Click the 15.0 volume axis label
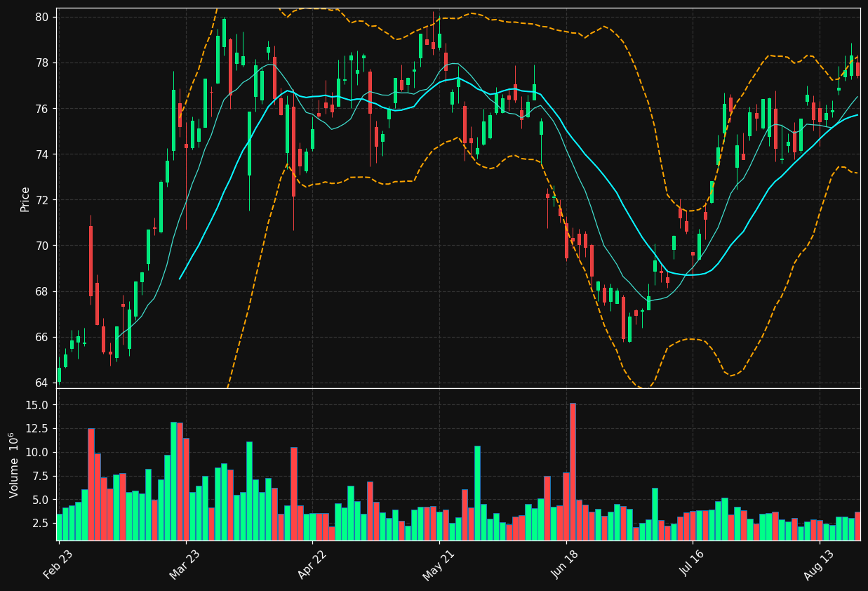868x591 pixels. click(x=37, y=405)
